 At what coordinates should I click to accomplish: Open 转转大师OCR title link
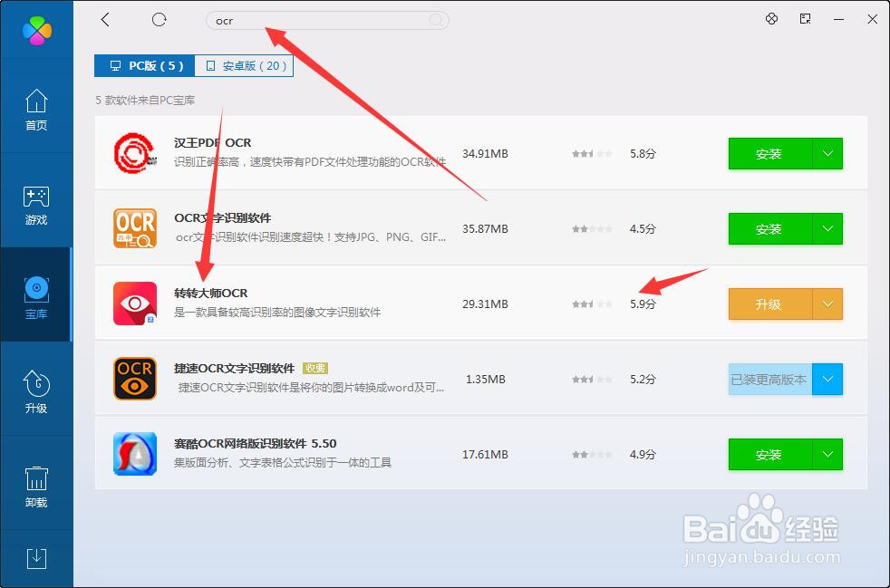[x=211, y=294]
